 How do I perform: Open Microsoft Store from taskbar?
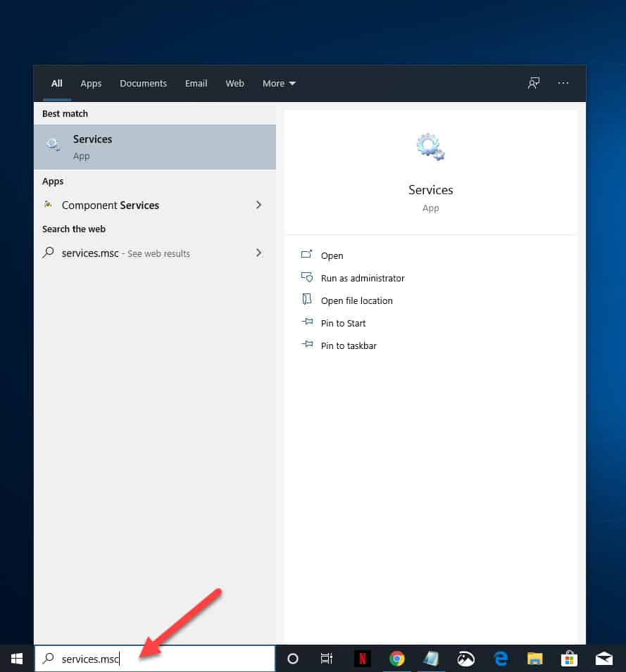(570, 659)
